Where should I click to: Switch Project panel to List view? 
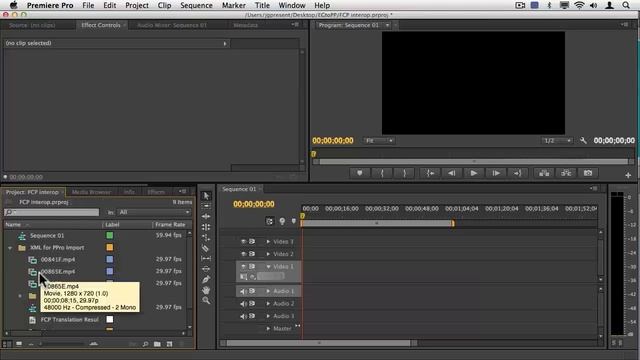click(x=7, y=344)
